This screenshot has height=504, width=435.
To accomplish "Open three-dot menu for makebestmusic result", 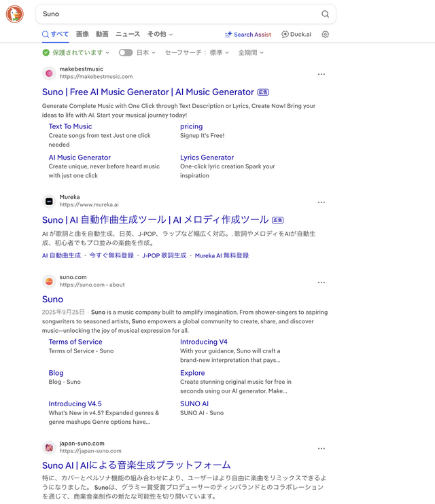I will pyautogui.click(x=321, y=74).
